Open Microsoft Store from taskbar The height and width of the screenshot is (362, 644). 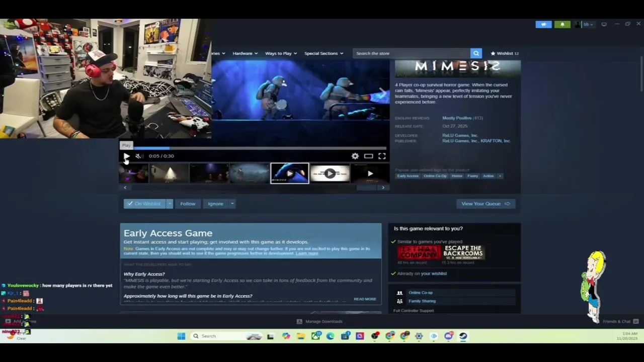coord(345,336)
